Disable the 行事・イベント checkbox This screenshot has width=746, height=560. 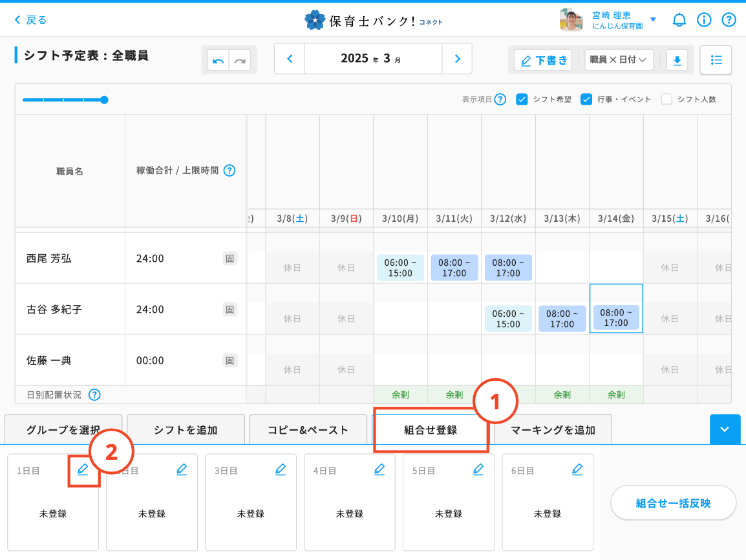(586, 100)
